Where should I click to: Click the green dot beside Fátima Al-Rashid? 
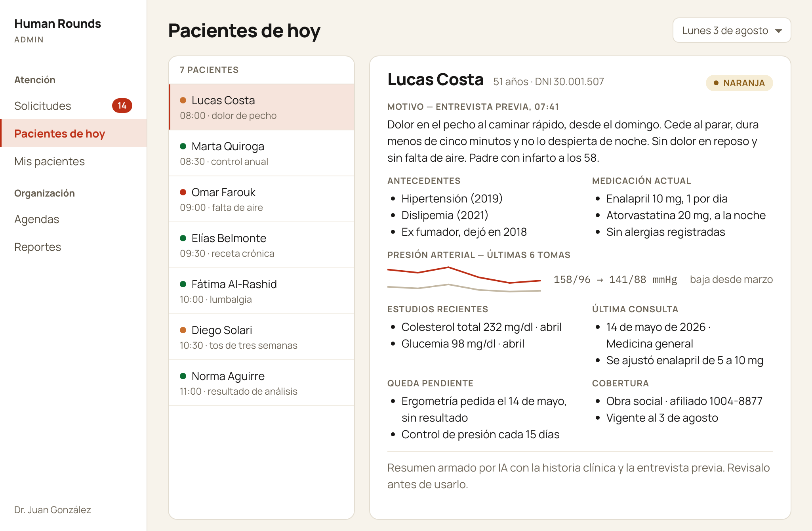pos(183,284)
